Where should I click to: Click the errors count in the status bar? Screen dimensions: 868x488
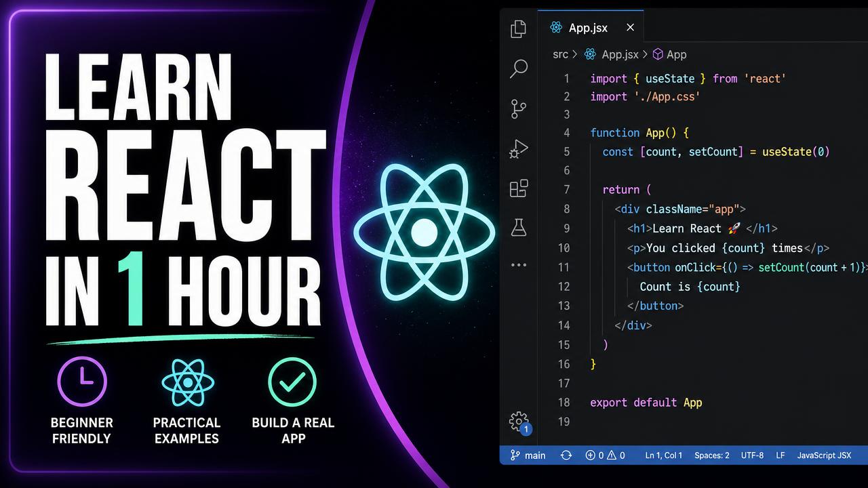point(594,455)
